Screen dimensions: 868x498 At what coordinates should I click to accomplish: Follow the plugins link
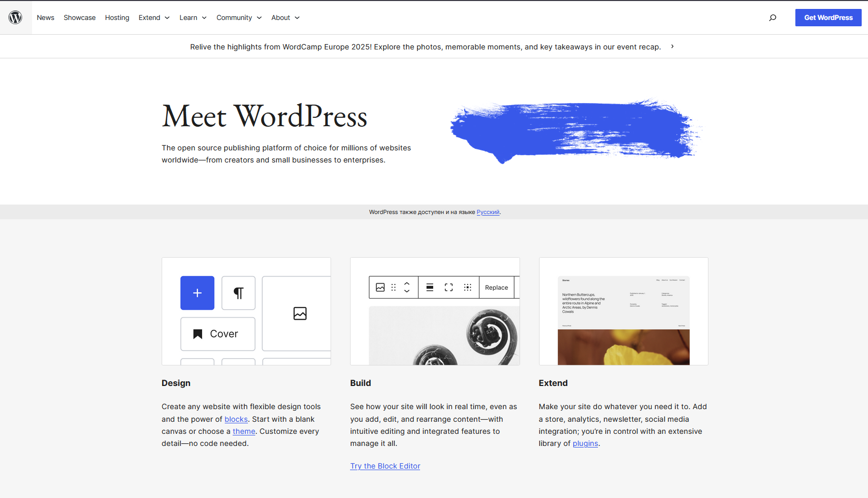pyautogui.click(x=585, y=443)
